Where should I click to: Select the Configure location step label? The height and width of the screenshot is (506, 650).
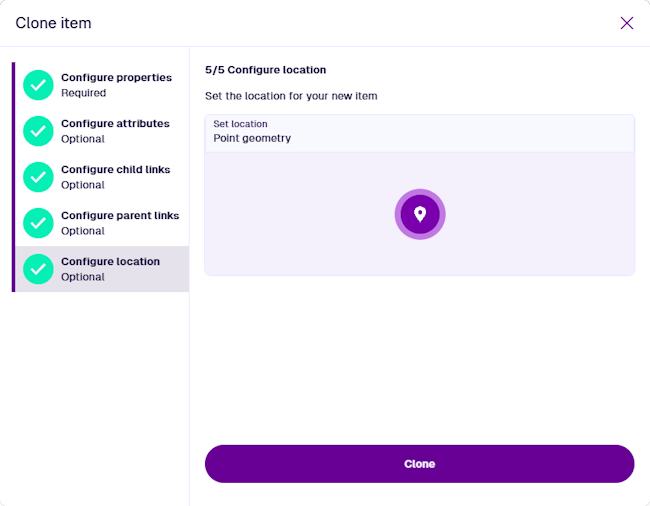(110, 262)
